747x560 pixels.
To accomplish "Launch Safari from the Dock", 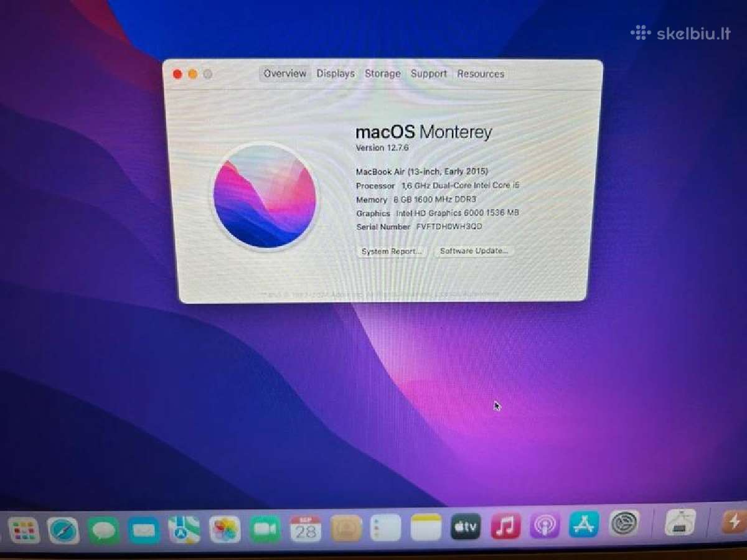I will (x=64, y=531).
